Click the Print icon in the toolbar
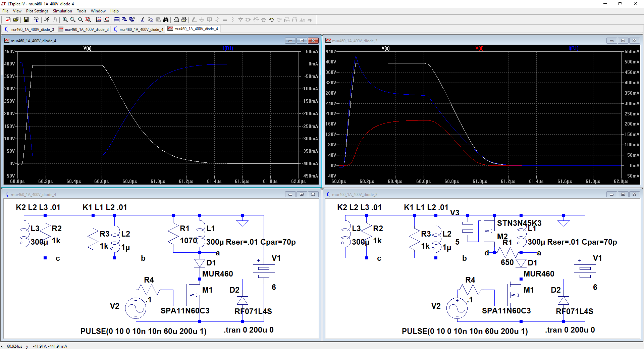Image resolution: width=644 pixels, height=349 pixels. point(183,20)
